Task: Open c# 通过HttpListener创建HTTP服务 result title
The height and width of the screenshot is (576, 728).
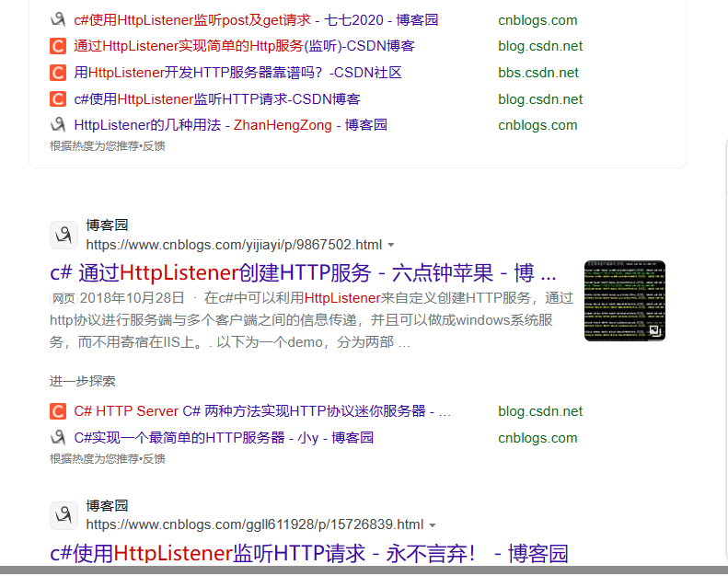Action: [x=303, y=273]
